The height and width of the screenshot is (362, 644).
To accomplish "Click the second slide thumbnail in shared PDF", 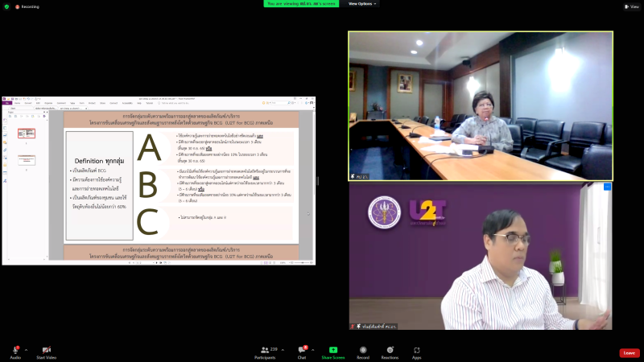I will pyautogui.click(x=27, y=160).
